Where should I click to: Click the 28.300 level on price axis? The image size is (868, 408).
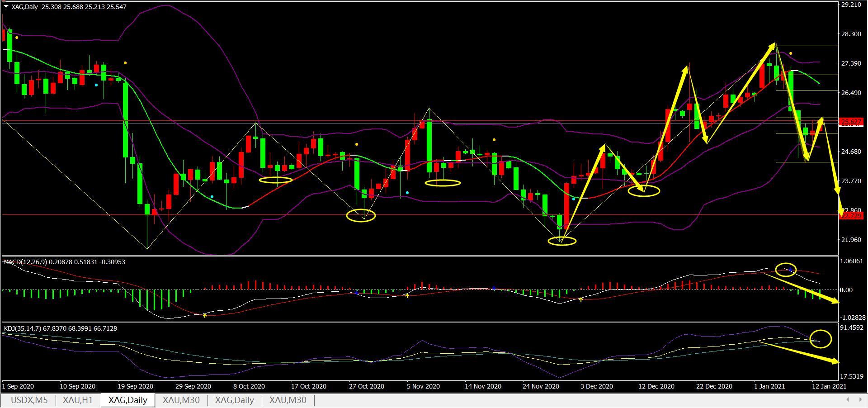coord(851,34)
